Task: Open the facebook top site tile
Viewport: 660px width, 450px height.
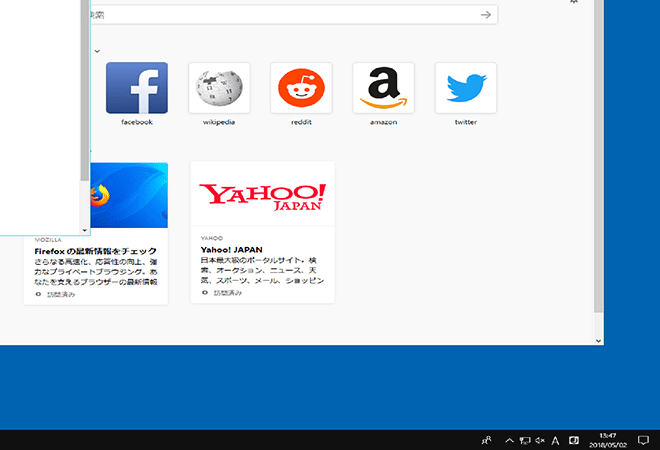Action: point(137,88)
